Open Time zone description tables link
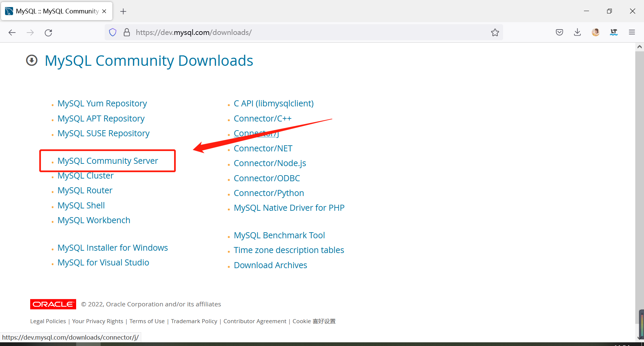644x346 pixels. click(289, 250)
